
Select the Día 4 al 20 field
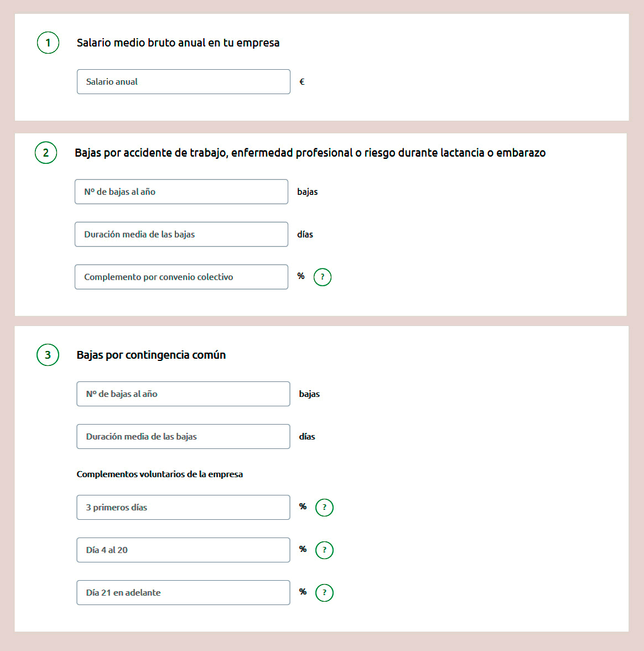184,550
